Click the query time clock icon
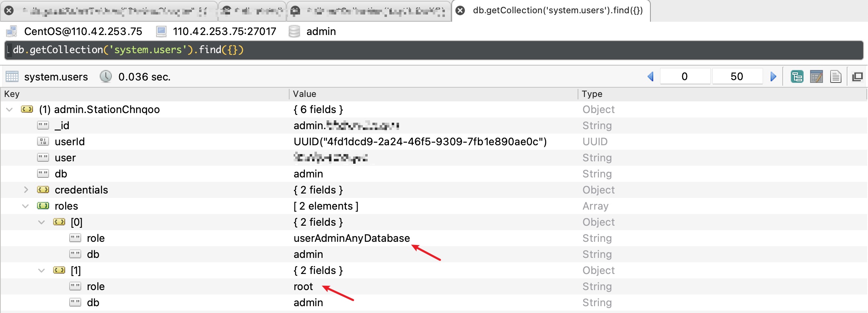Screen dimensions: 868x313 pos(105,76)
